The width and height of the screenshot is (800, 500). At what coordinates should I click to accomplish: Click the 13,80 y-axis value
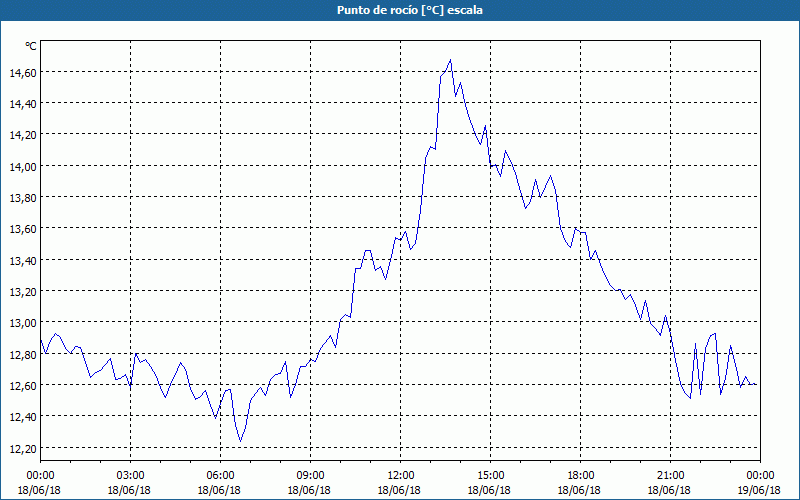click(x=23, y=198)
